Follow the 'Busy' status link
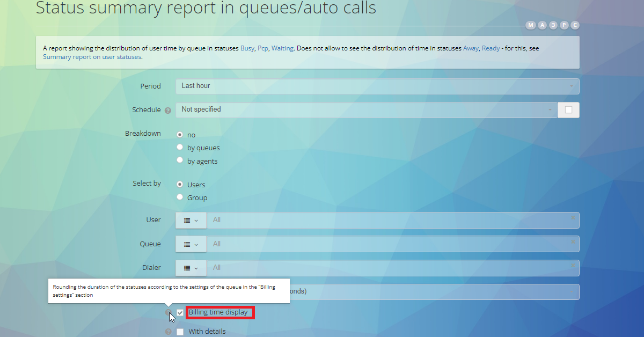This screenshot has height=337, width=644. pyautogui.click(x=247, y=48)
